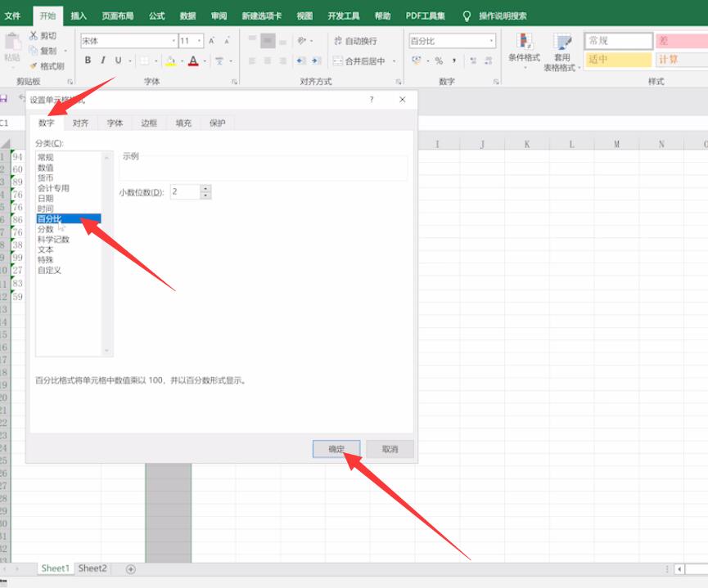Click the cell borders icon in ribbon

pos(145,61)
